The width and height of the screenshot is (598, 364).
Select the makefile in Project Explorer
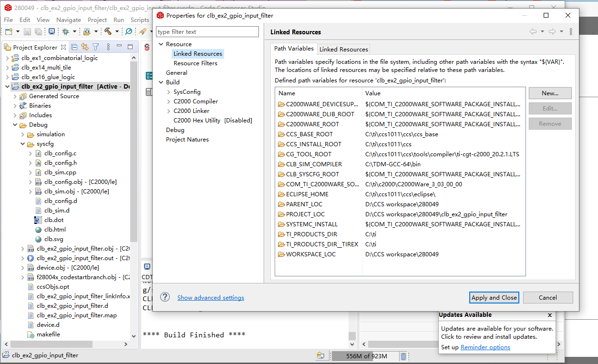click(48, 334)
